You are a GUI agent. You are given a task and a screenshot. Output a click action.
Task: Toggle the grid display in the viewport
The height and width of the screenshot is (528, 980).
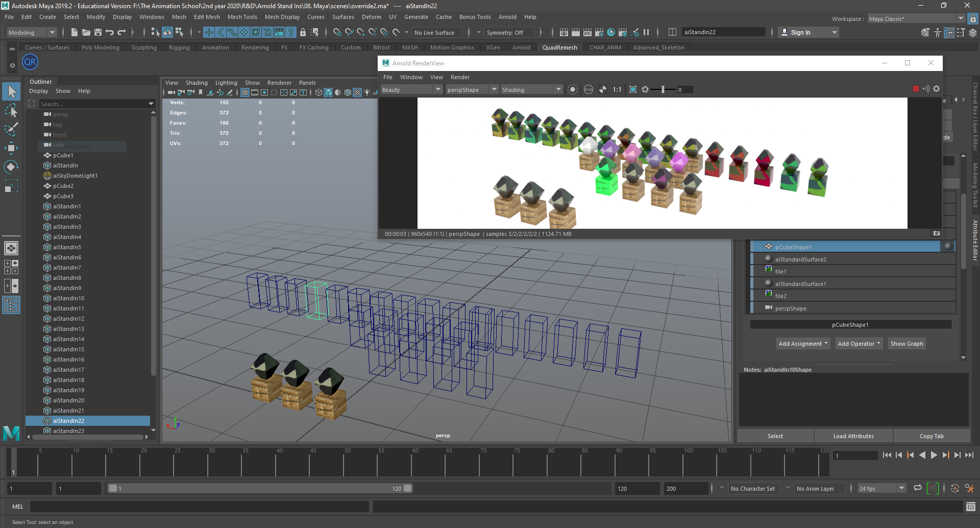[245, 93]
